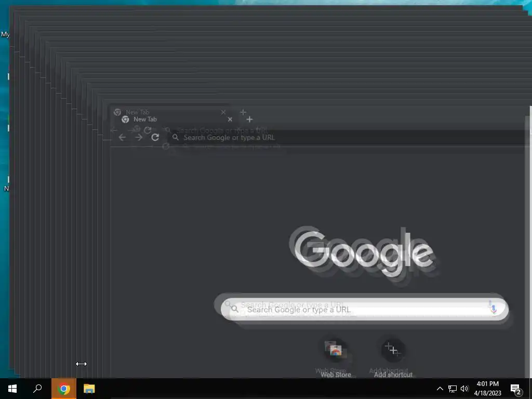This screenshot has height=399, width=532.
Task: Open taskbar search magnifier
Action: (37, 389)
